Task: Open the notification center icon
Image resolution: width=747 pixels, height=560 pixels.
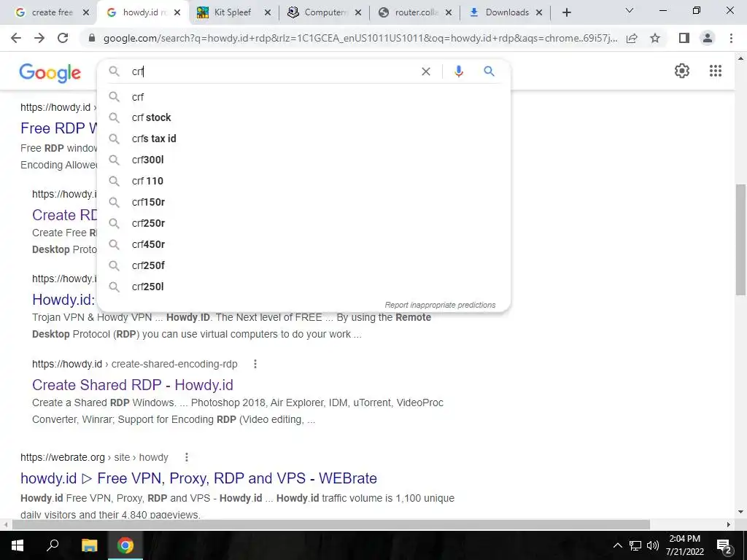Action: (724, 545)
